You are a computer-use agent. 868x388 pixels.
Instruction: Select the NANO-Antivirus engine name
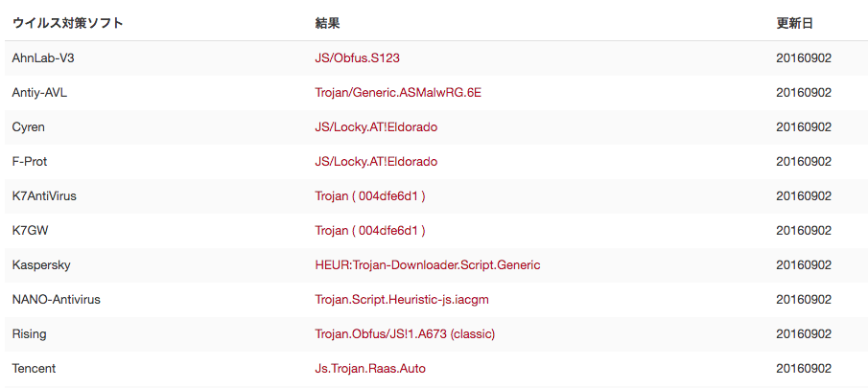coord(56,300)
